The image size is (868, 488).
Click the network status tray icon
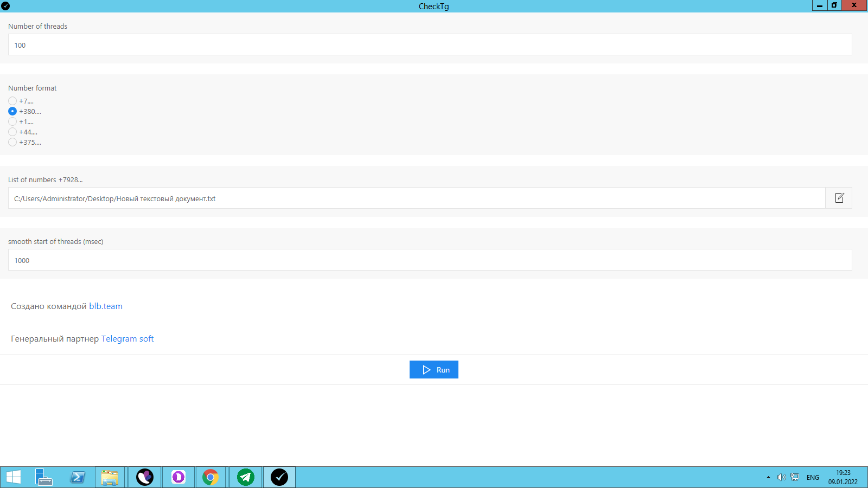[x=795, y=477]
